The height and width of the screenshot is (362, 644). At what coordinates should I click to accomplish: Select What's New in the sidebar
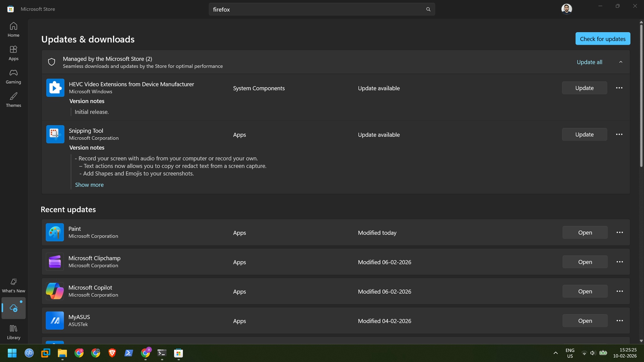(13, 285)
